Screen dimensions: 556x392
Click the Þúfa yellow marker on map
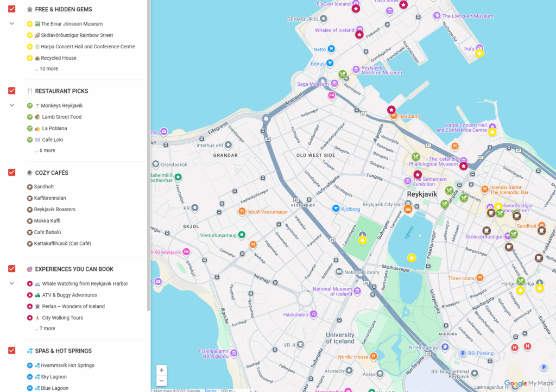[479, 53]
